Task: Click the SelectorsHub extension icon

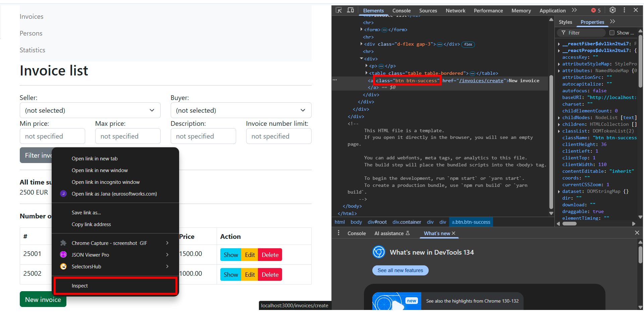Action: click(x=63, y=266)
